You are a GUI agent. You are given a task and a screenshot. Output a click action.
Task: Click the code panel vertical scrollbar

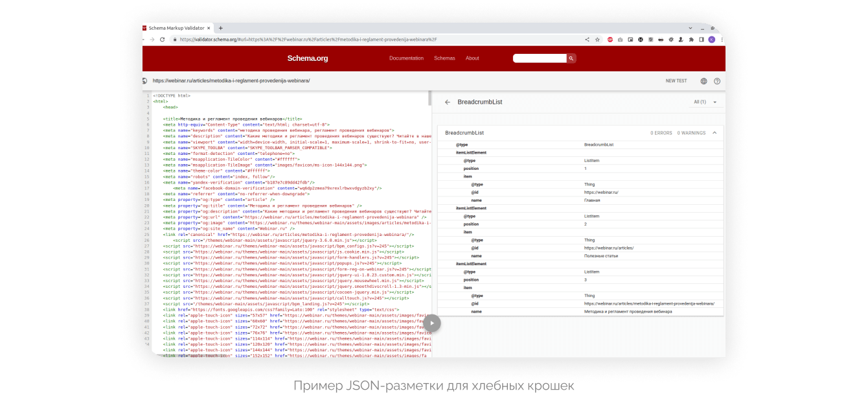point(429,98)
